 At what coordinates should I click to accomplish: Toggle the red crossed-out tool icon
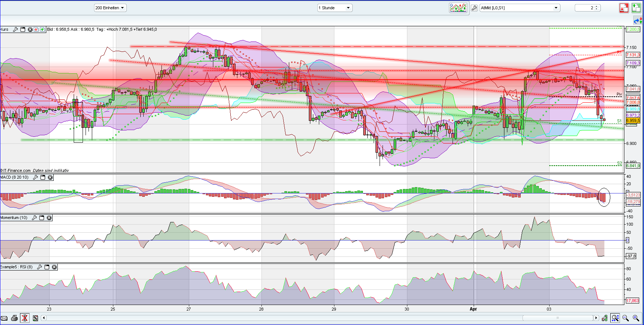(25, 318)
